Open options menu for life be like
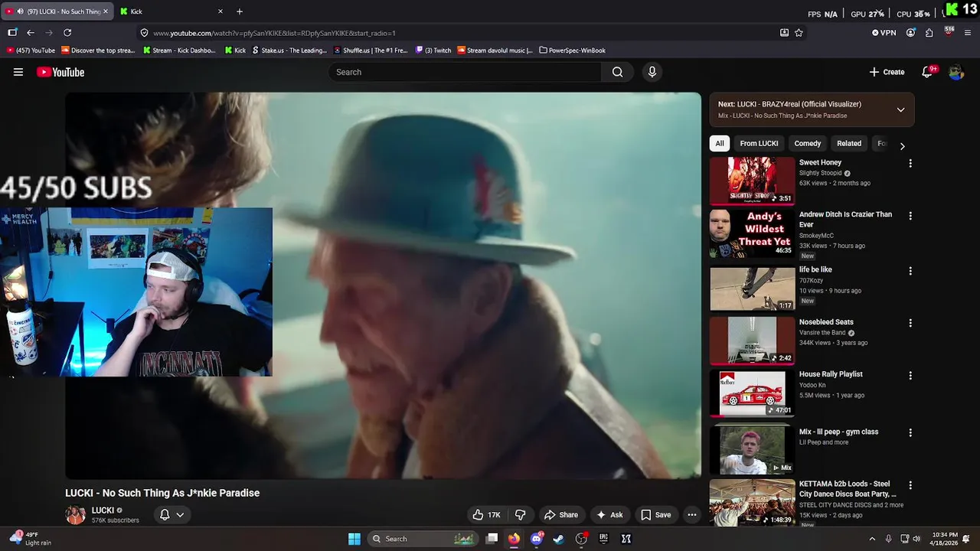This screenshot has width=980, height=551. pyautogui.click(x=910, y=271)
